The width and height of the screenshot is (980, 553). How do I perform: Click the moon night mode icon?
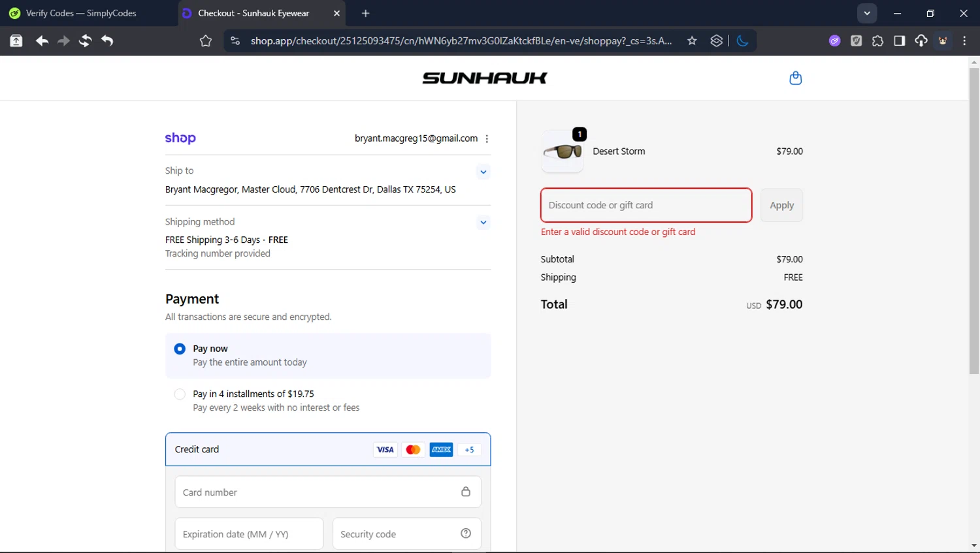(742, 40)
